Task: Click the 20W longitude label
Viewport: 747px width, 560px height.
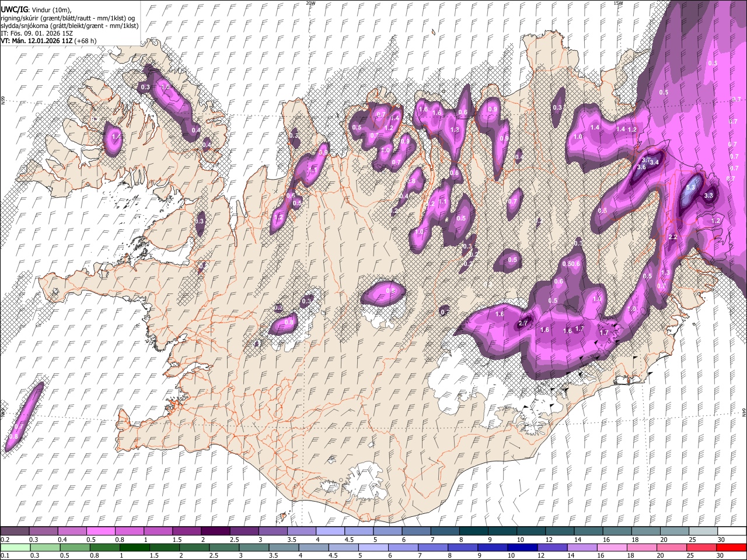Action: point(310,3)
